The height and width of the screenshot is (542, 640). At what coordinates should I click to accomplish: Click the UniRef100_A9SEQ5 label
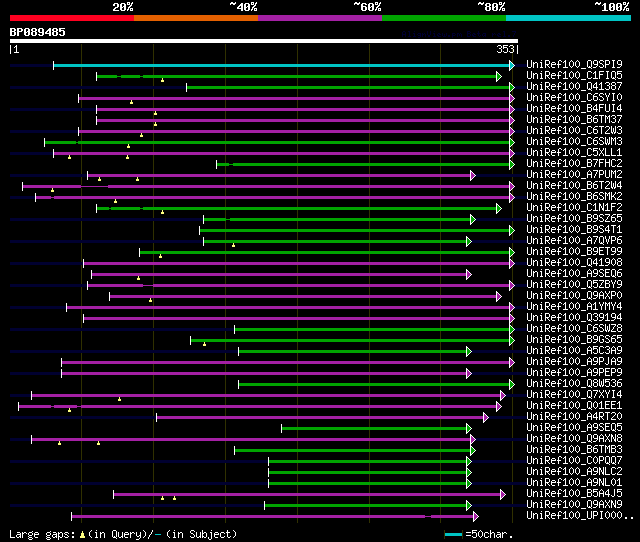pos(574,428)
